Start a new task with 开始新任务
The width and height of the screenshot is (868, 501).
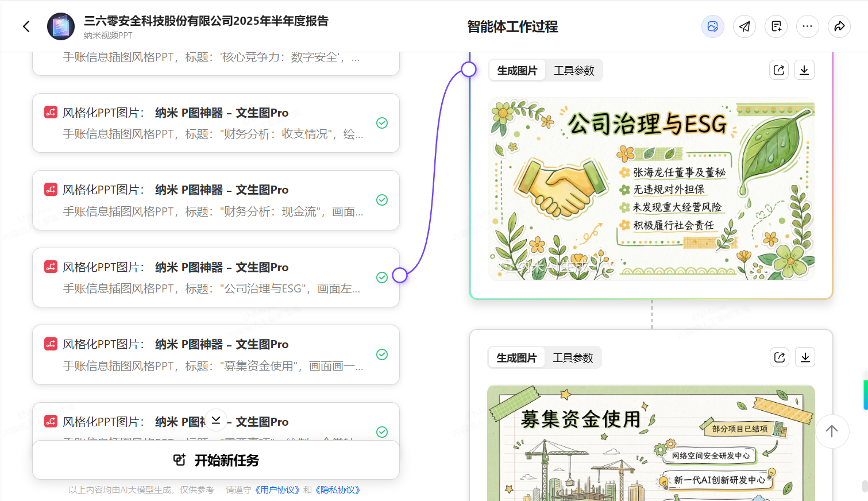pos(215,460)
